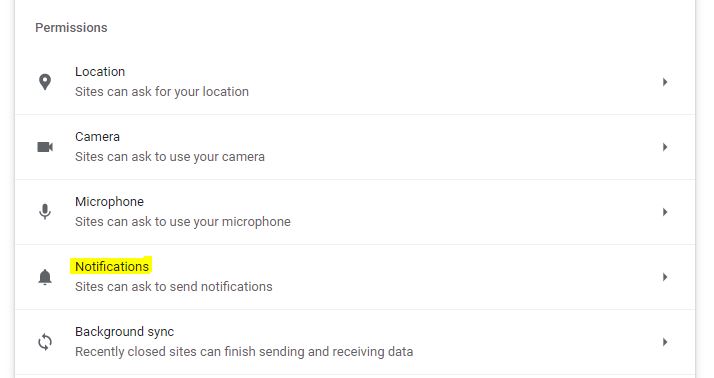Screen dimensions: 714x378
Task: Click the Location pin icon
Action: click(45, 82)
